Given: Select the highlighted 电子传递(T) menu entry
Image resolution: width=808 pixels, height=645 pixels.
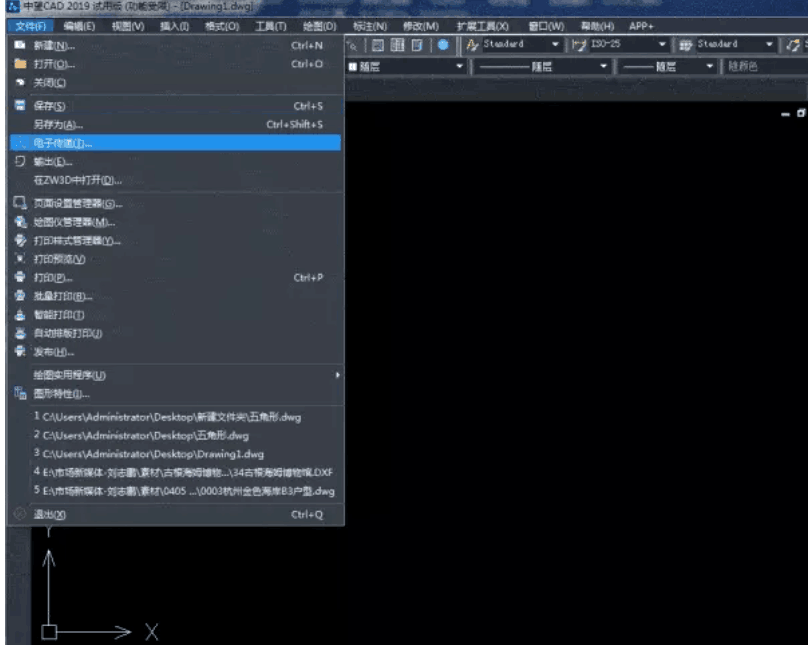Looking at the screenshot, I should coord(176,143).
